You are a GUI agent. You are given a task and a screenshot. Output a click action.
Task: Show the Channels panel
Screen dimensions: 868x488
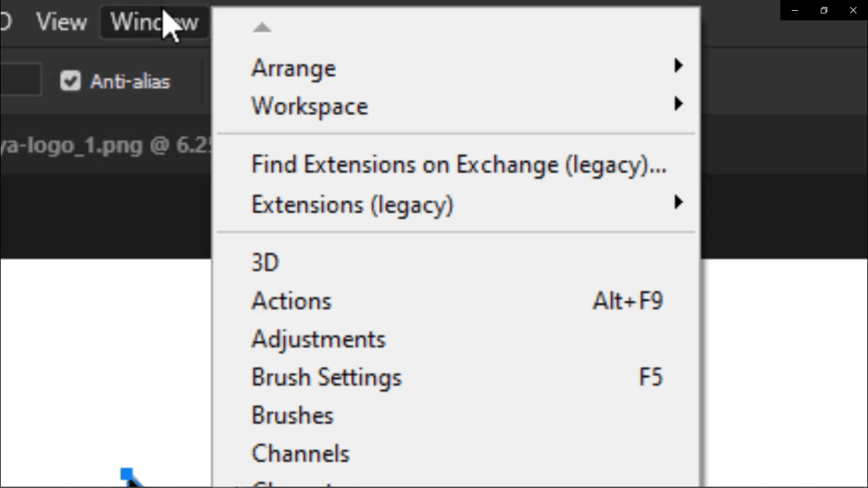click(x=456, y=454)
